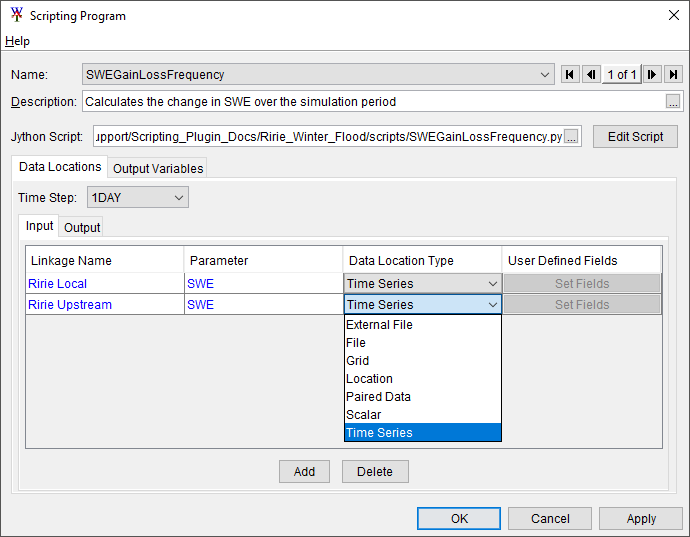Viewport: 690px width, 537px height.
Task: Switch to the Output sub-tab
Action: tap(82, 227)
